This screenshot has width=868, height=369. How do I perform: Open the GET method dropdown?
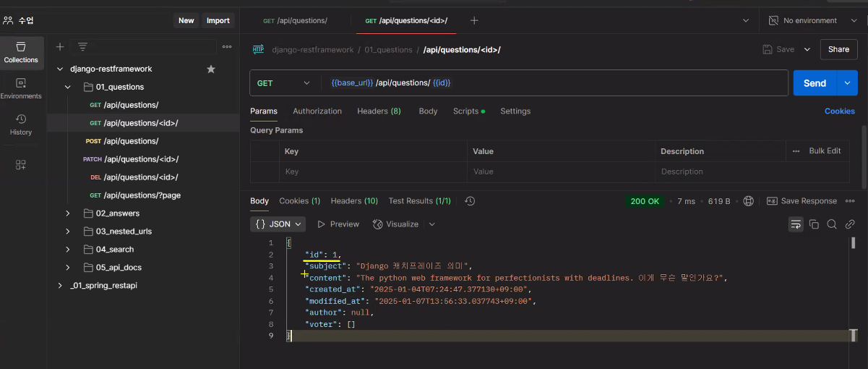(x=283, y=83)
